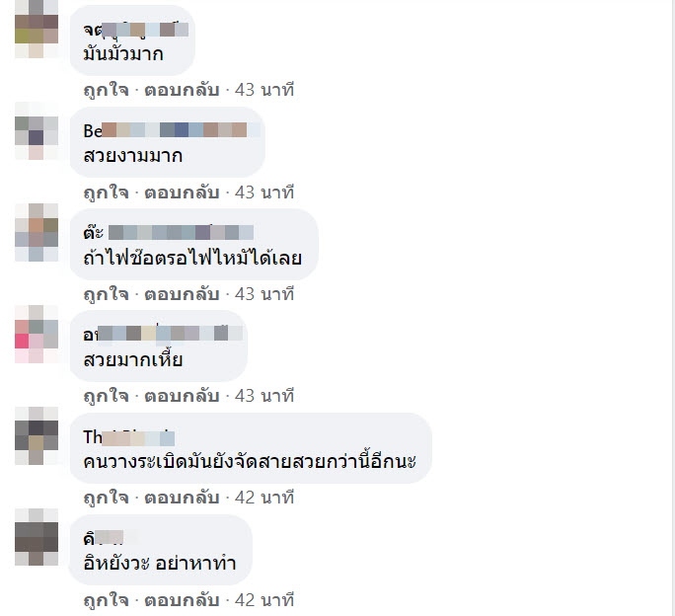The height and width of the screenshot is (616, 675).
Task: Like the comment "ถ้าไฟช๊อตรอไฟไหม้ได้เลย"
Action: 106,294
